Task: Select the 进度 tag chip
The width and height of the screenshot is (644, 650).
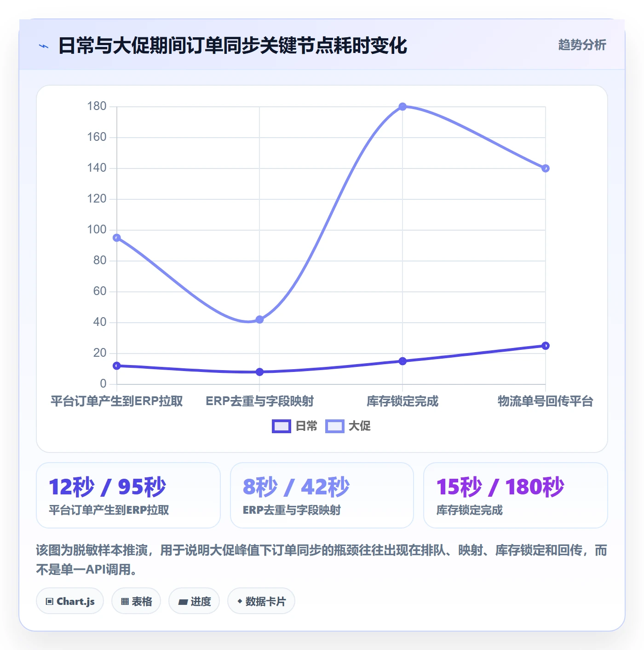Action: coord(194,601)
